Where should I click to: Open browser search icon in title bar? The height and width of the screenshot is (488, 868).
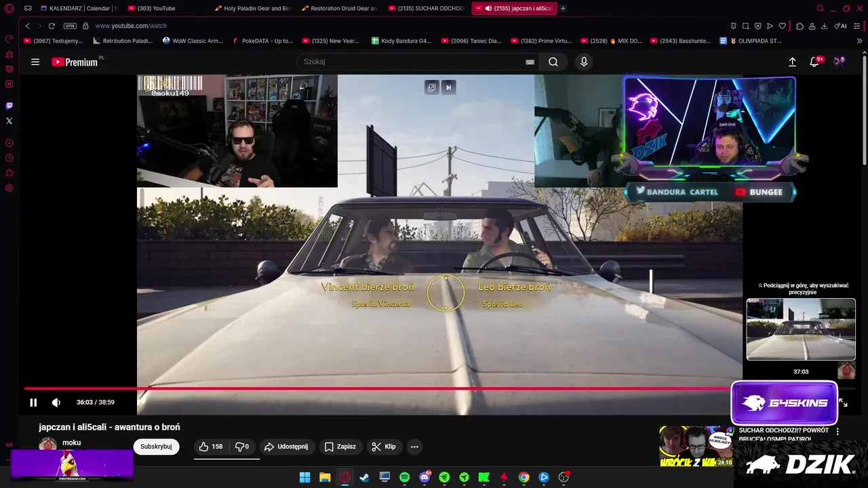click(x=820, y=8)
